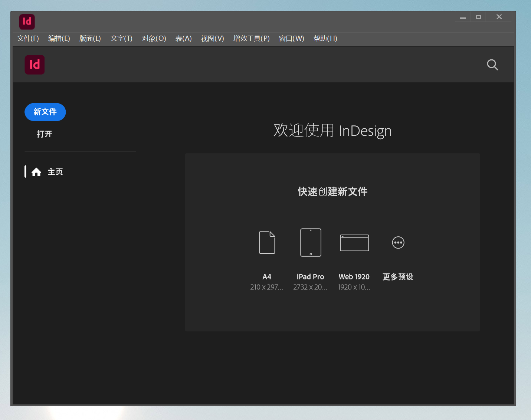531x420 pixels.
Task: Open the 表(A) menu
Action: tap(184, 39)
